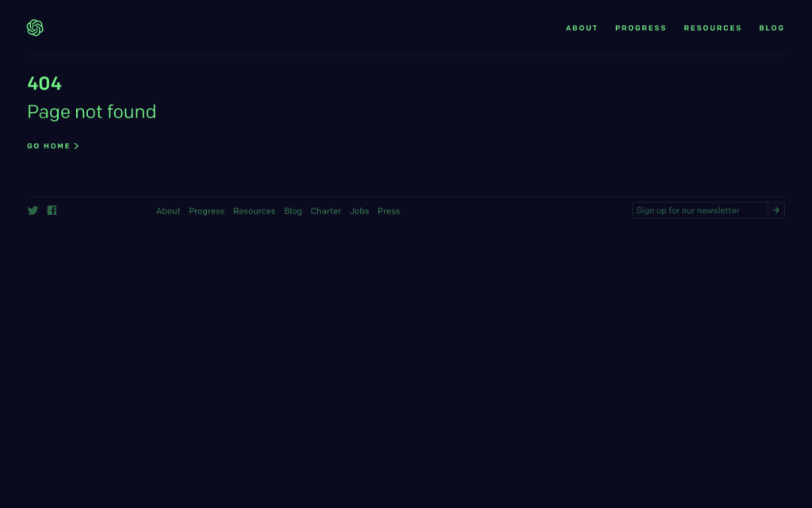Open the Charter footer link
Viewport: 812px width, 508px height.
tap(325, 211)
